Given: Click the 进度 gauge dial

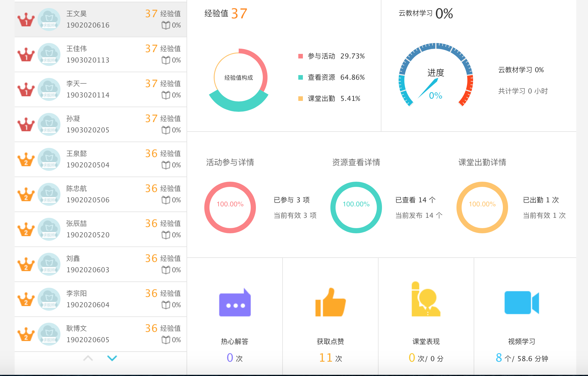Looking at the screenshot, I should [436, 77].
